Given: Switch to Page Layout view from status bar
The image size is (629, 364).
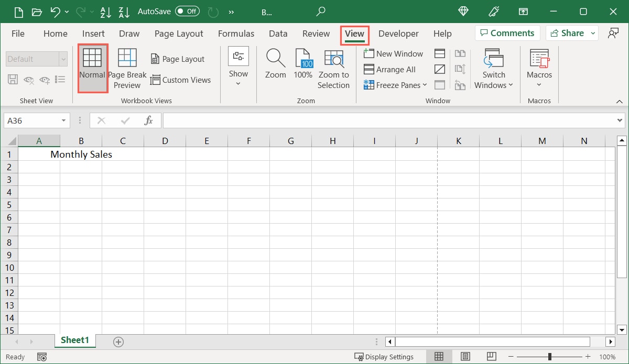Looking at the screenshot, I should (465, 357).
